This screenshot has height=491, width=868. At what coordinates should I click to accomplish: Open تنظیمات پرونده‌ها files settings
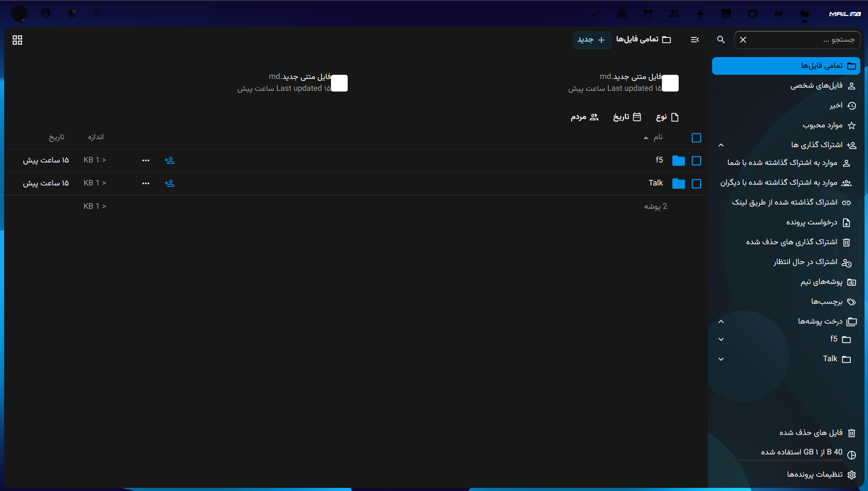click(786, 475)
